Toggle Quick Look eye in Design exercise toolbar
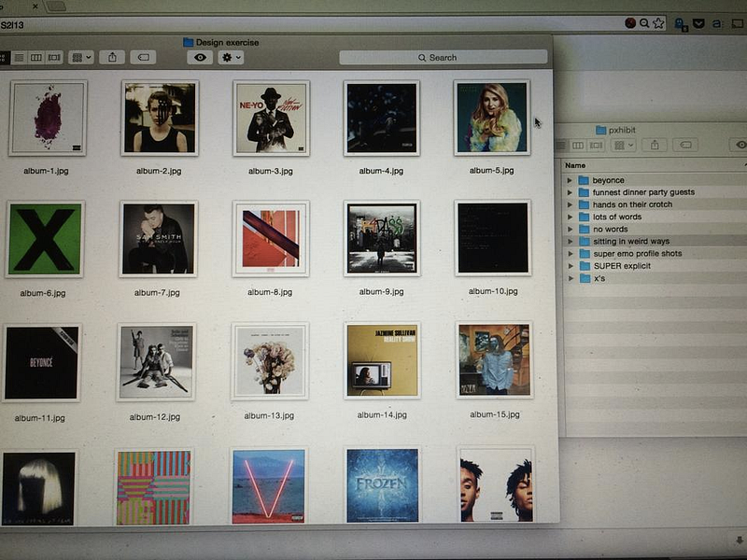 coord(200,58)
